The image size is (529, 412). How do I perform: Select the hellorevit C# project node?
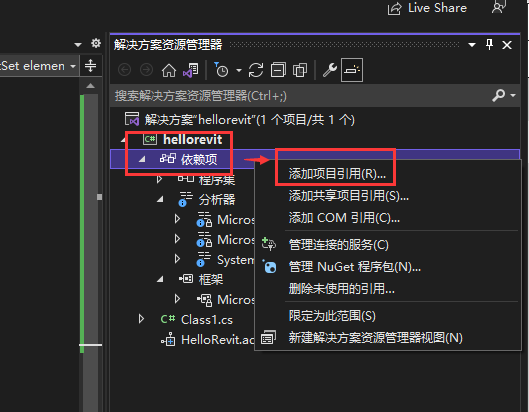[x=192, y=139]
